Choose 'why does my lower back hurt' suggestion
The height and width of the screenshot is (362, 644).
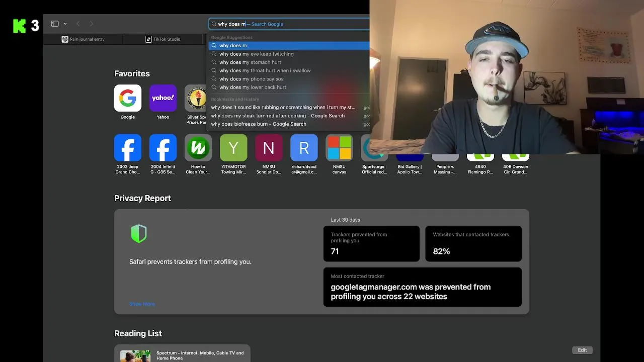[x=289, y=87]
